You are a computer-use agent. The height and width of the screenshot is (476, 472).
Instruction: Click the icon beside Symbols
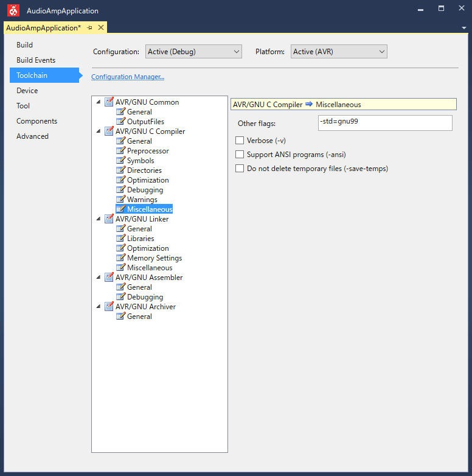[x=120, y=160]
